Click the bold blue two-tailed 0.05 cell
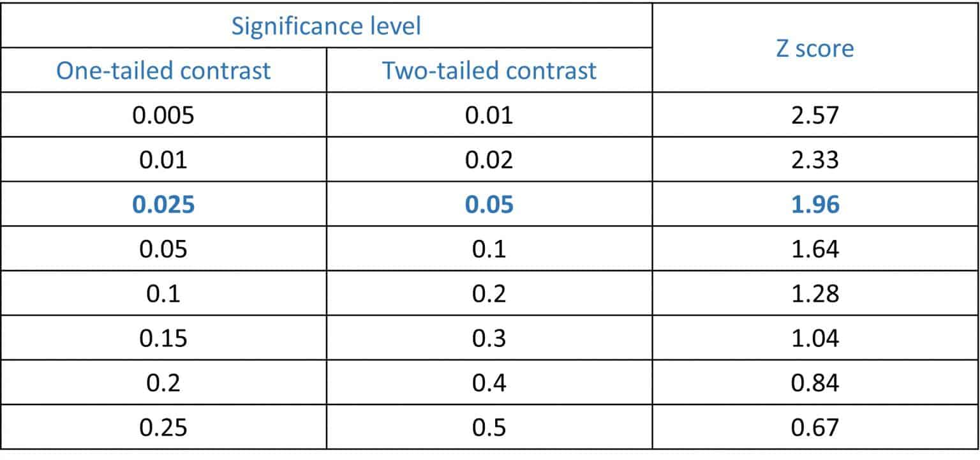The width and height of the screenshot is (980, 460). pyautogui.click(x=489, y=204)
